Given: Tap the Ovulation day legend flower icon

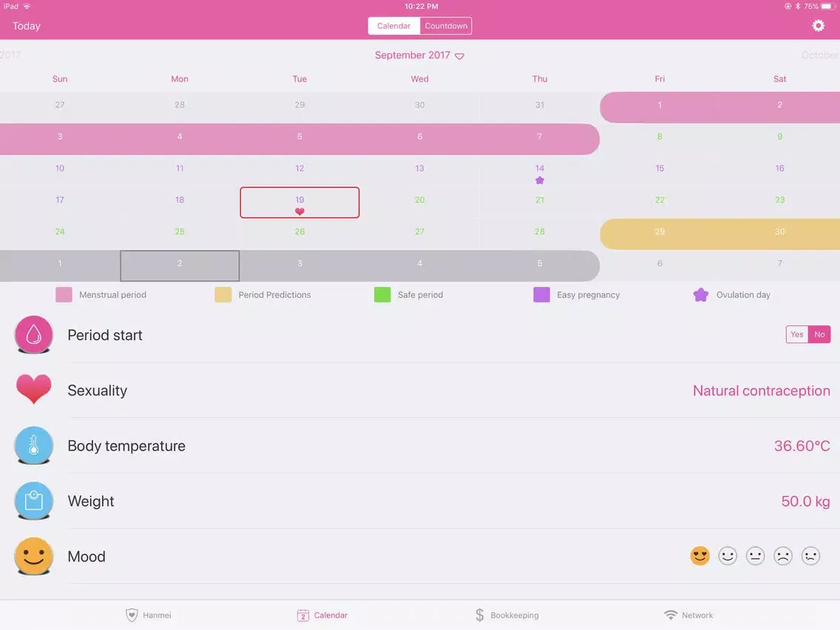Looking at the screenshot, I should [x=701, y=294].
